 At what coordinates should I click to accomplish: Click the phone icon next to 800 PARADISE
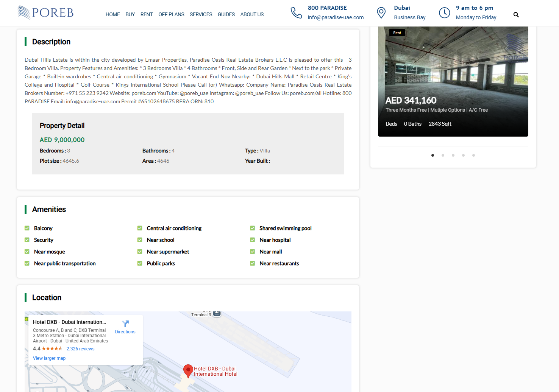pos(297,12)
